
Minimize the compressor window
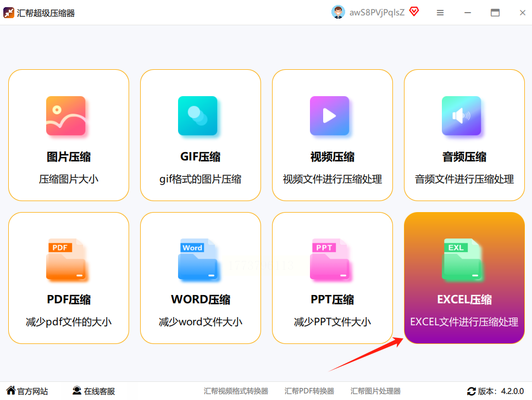click(468, 13)
